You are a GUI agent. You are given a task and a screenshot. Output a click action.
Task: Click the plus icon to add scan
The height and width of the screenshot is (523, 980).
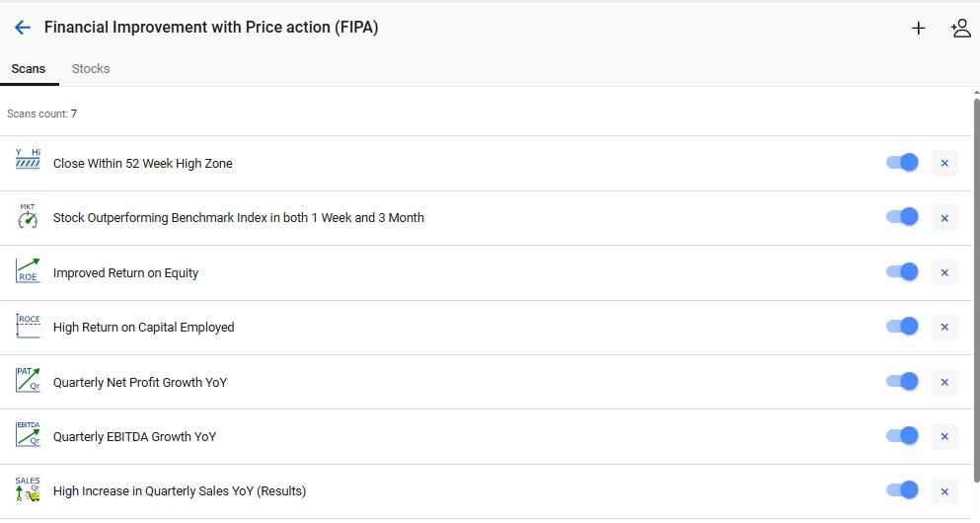tap(918, 28)
